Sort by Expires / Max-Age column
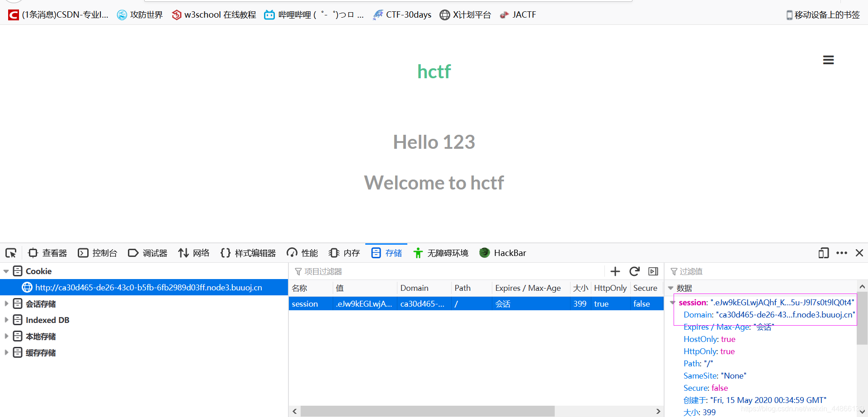Image resolution: width=868 pixels, height=417 pixels. click(x=531, y=288)
